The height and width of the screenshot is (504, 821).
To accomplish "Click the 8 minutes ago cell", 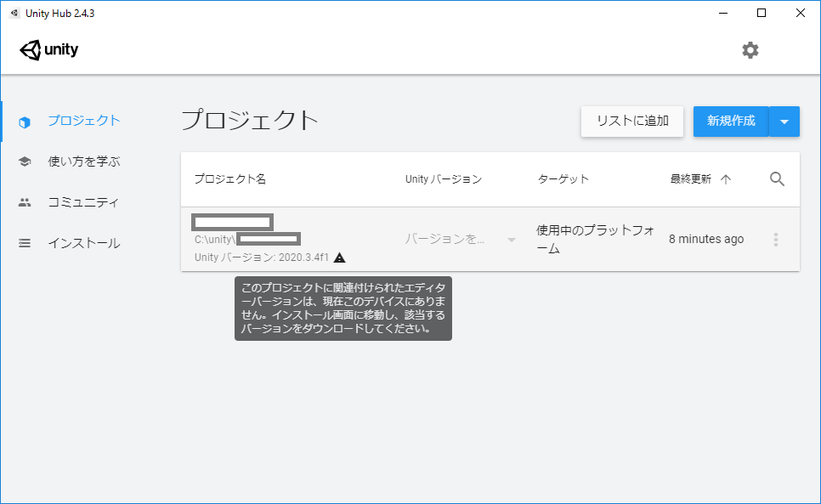I will [706, 239].
